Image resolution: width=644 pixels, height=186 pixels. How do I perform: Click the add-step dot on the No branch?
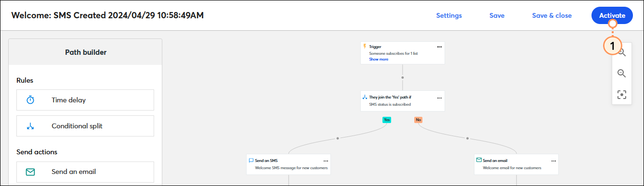coord(467,138)
